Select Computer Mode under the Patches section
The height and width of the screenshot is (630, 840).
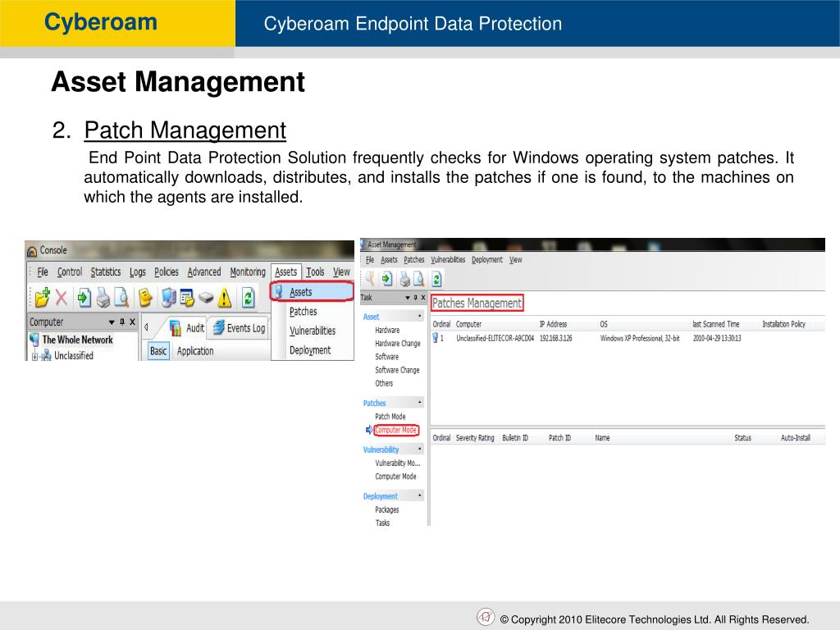[x=396, y=430]
